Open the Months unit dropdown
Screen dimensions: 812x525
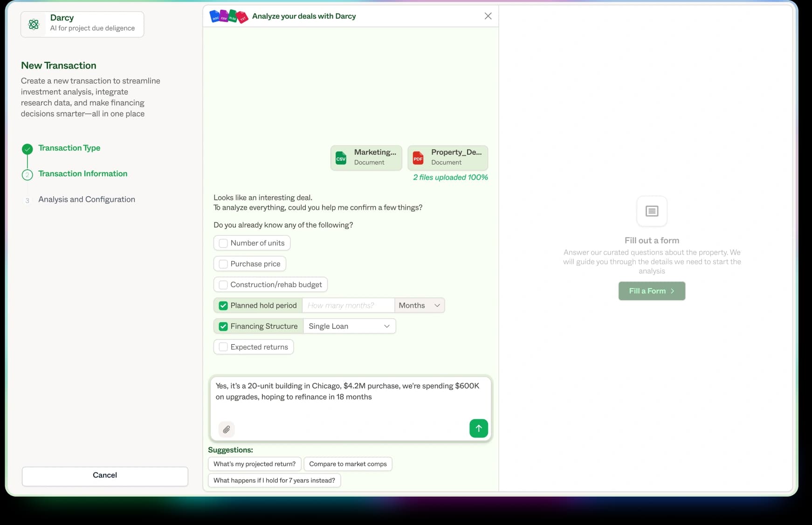pyautogui.click(x=419, y=305)
